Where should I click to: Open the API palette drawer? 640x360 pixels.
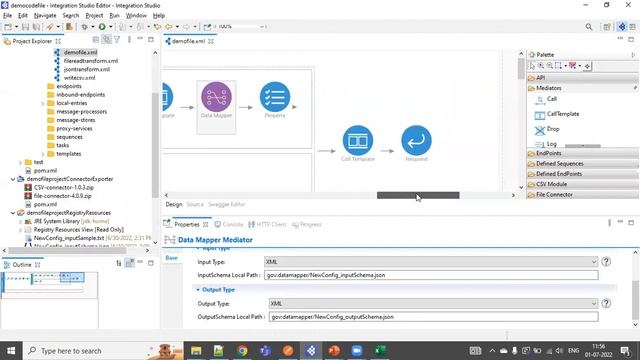(x=582, y=78)
